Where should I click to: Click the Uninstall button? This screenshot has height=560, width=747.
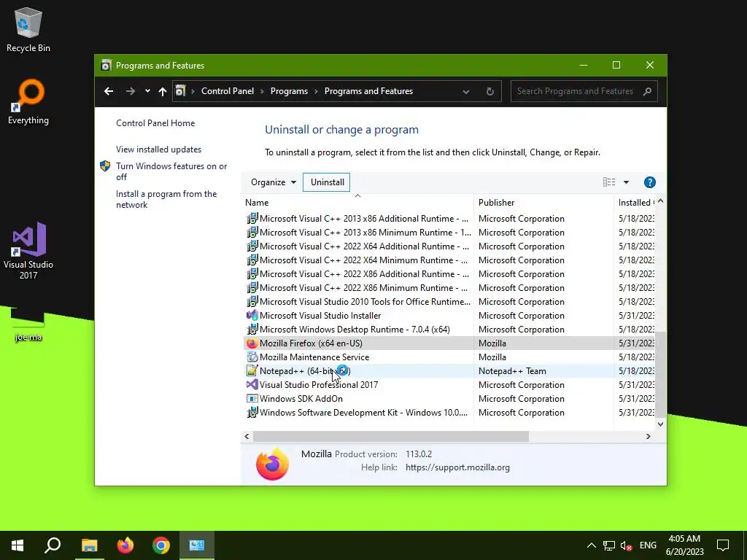tap(327, 182)
